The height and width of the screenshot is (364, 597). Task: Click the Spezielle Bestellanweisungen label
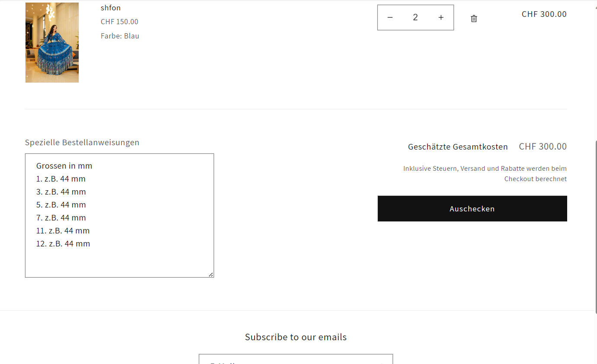82,143
